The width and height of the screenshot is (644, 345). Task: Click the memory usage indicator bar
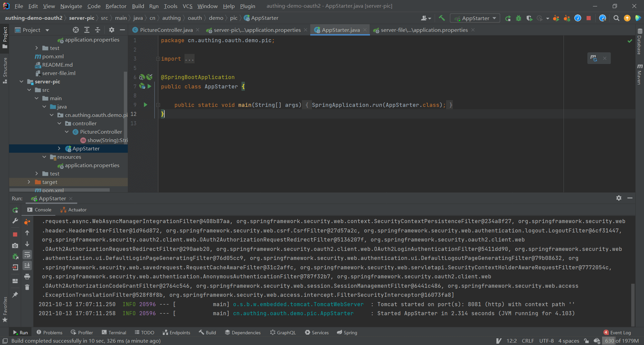point(621,341)
